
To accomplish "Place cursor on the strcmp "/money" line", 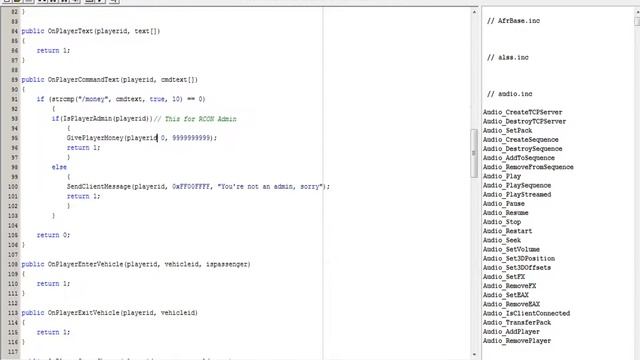I will [121, 99].
